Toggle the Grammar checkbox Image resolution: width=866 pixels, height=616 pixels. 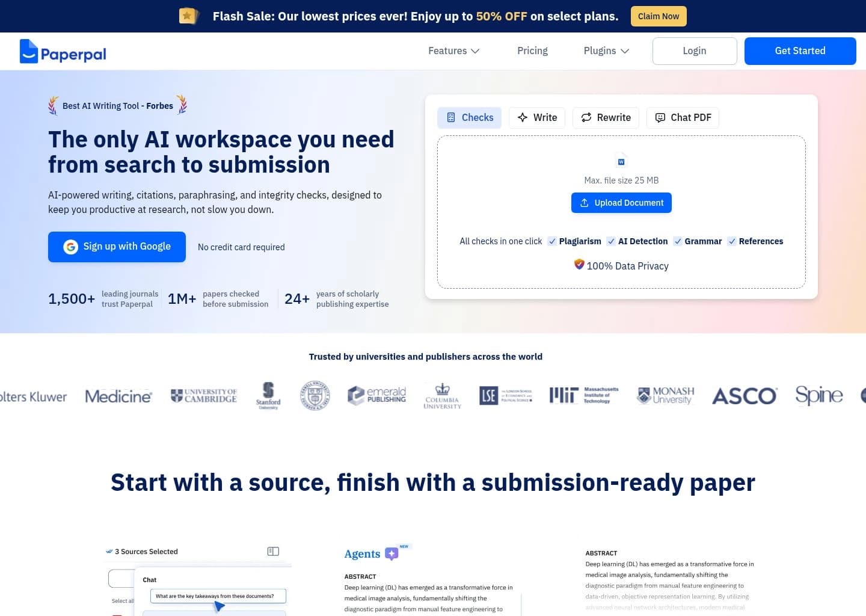click(x=678, y=241)
